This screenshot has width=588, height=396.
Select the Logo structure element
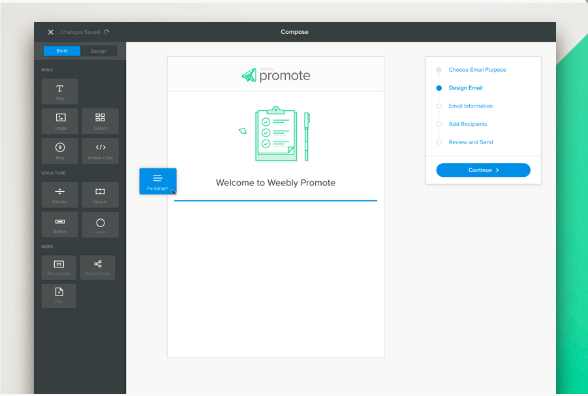point(100,224)
